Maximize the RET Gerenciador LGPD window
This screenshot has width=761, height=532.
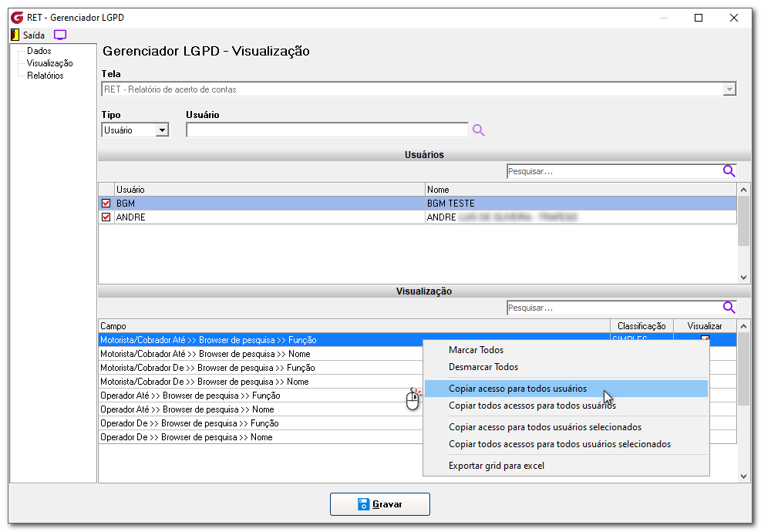699,18
